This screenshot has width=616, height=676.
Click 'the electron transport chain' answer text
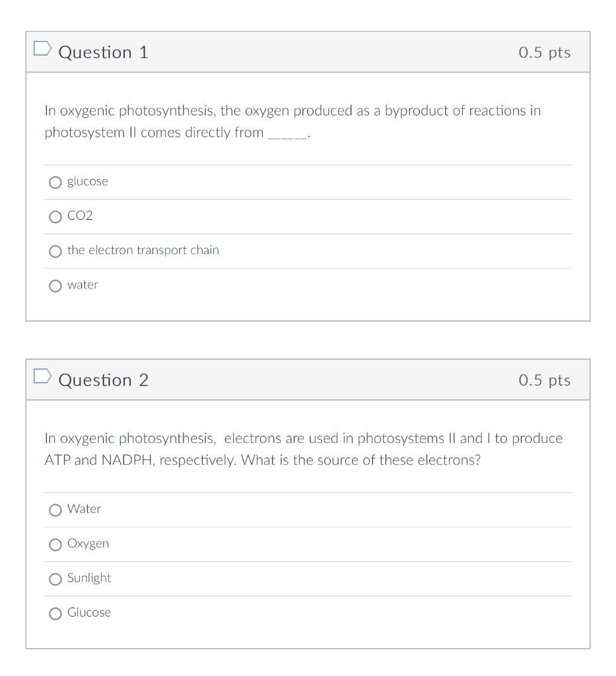(x=143, y=250)
